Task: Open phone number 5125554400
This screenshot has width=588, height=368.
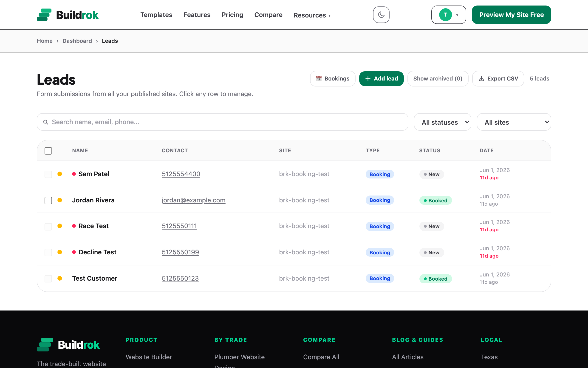Action: (181, 174)
